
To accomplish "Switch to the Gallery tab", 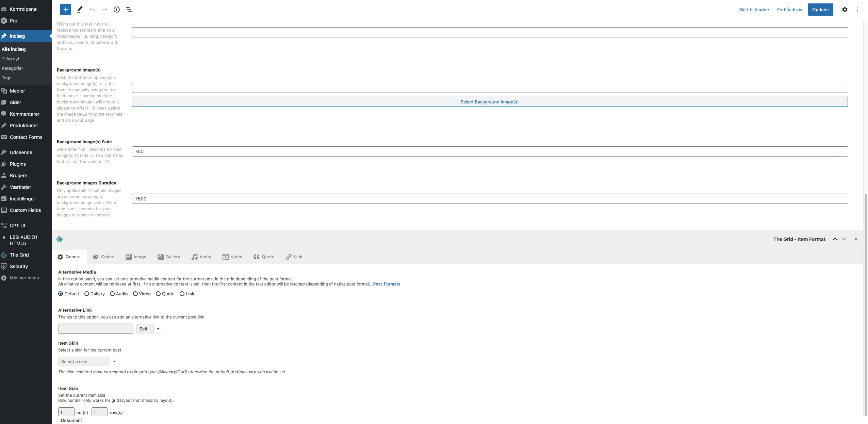I will tap(169, 257).
